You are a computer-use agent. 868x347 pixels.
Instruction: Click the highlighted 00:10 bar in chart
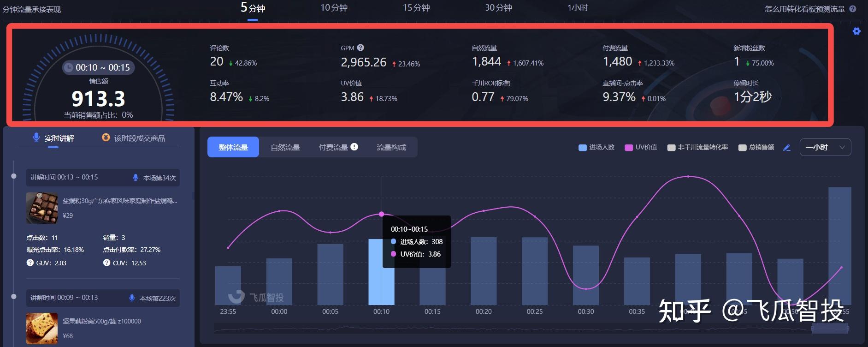coord(381,272)
